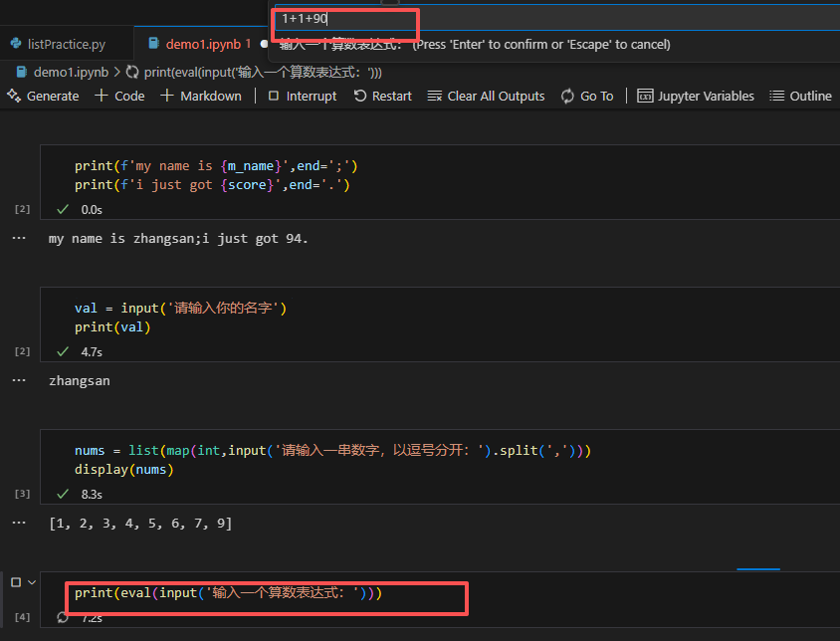Click the 8.3s execution time status
The height and width of the screenshot is (641, 840).
[x=92, y=494]
